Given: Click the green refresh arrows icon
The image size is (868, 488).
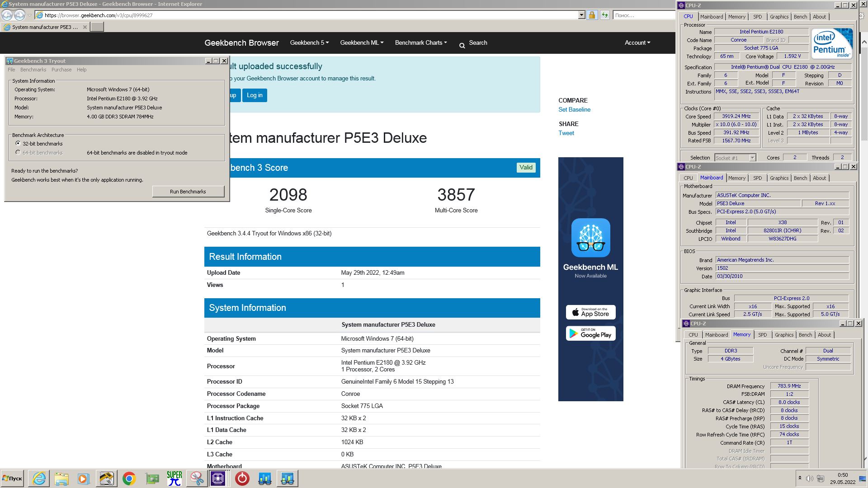Looking at the screenshot, I should 605,15.
